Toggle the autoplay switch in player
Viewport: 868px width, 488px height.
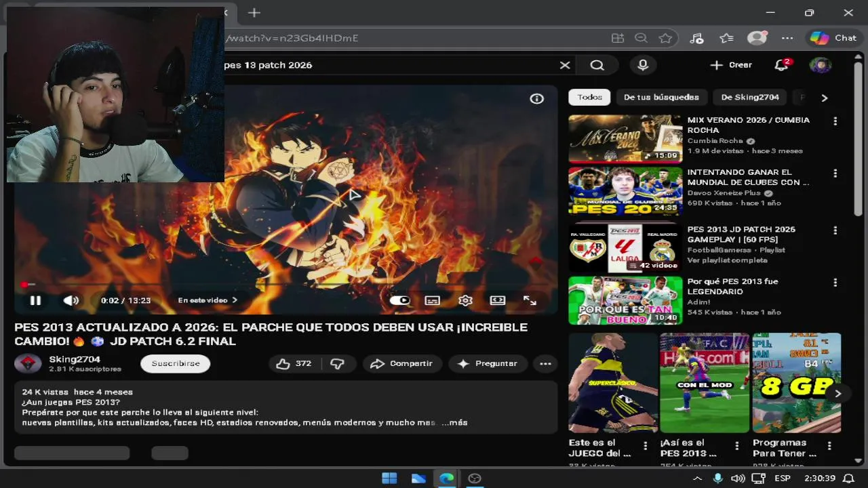click(399, 300)
